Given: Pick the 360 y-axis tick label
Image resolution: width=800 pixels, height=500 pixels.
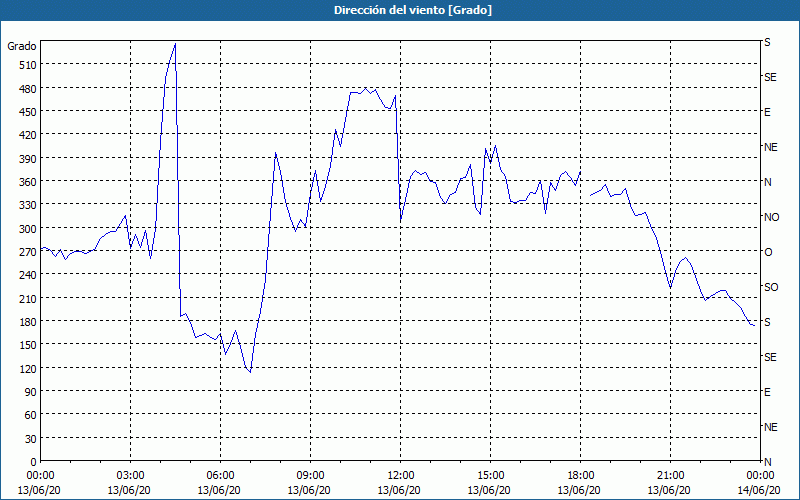Looking at the screenshot, I should 28,182.
